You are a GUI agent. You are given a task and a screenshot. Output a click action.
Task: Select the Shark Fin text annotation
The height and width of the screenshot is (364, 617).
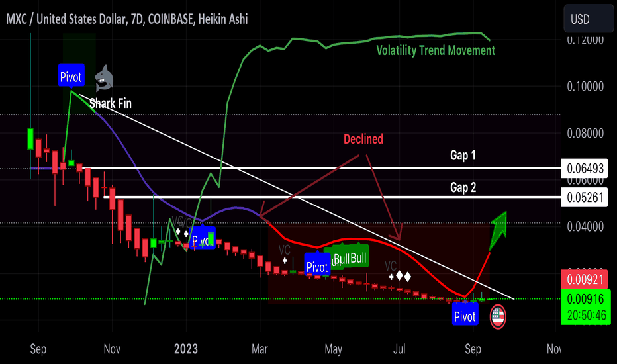[111, 103]
